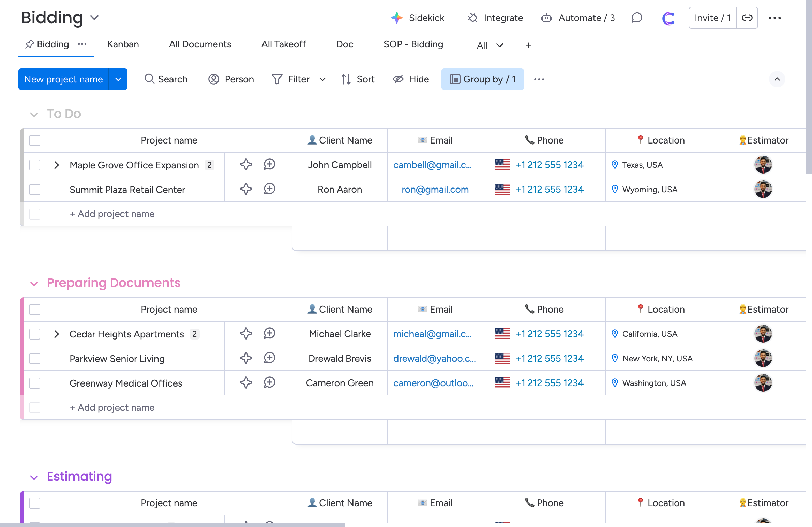Open the board discussion speech bubble
812x527 pixels.
point(637,18)
